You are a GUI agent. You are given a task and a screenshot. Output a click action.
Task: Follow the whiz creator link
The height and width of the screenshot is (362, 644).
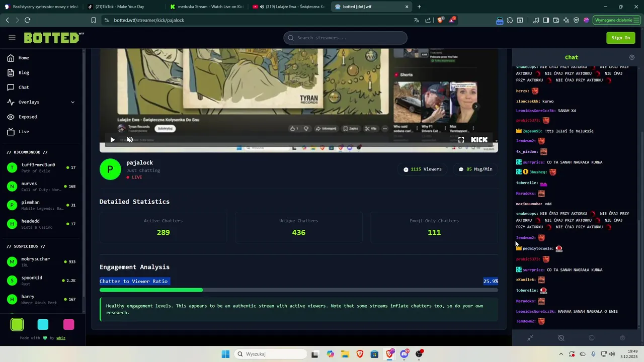pos(60,338)
